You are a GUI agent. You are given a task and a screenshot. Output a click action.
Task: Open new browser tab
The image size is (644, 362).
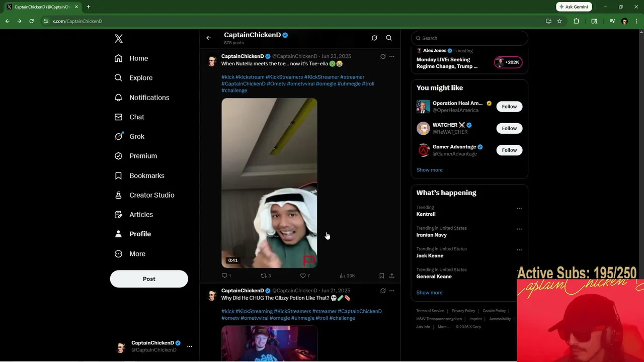89,7
